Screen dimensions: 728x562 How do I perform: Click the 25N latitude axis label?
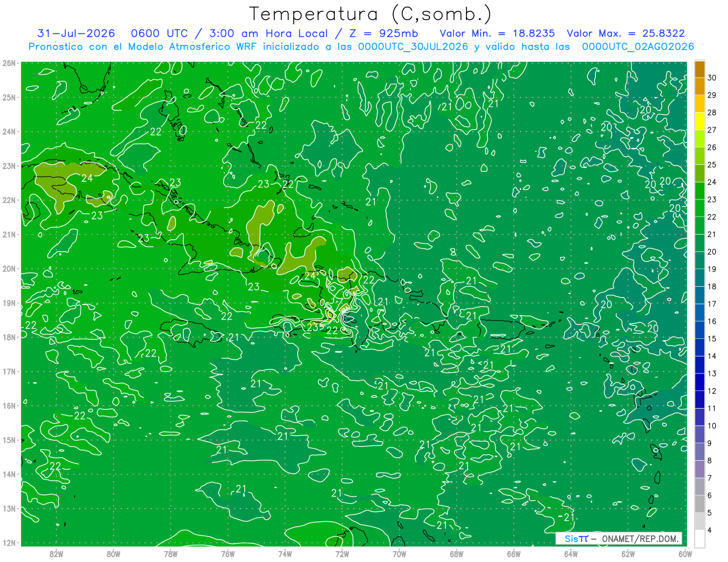[x=8, y=97]
